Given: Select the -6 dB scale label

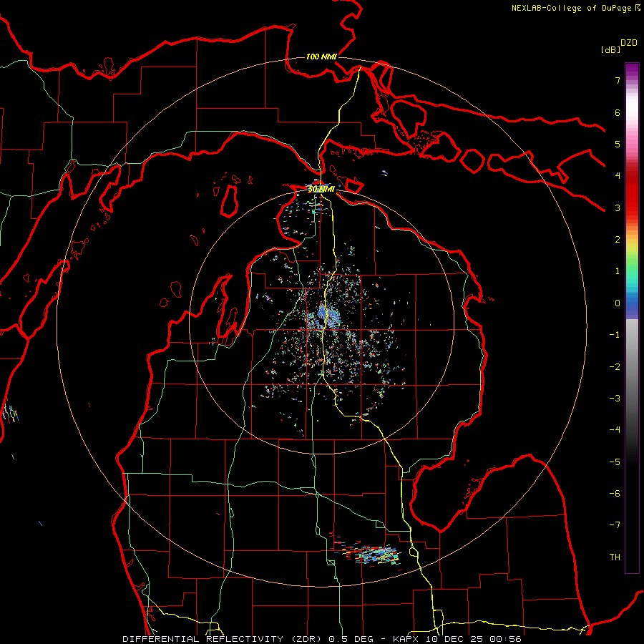Looking at the screenshot, I should pos(615,494).
